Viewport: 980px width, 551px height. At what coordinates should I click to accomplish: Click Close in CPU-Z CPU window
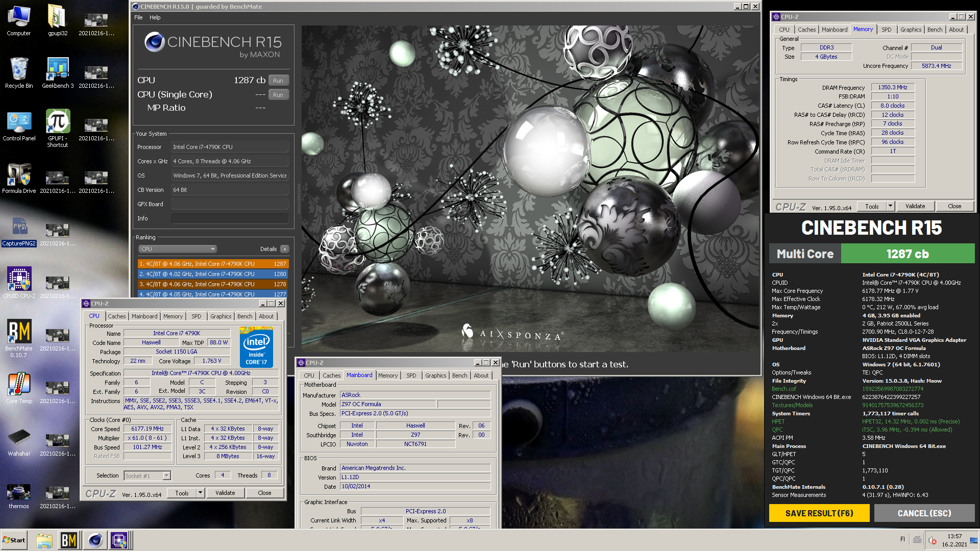(264, 493)
